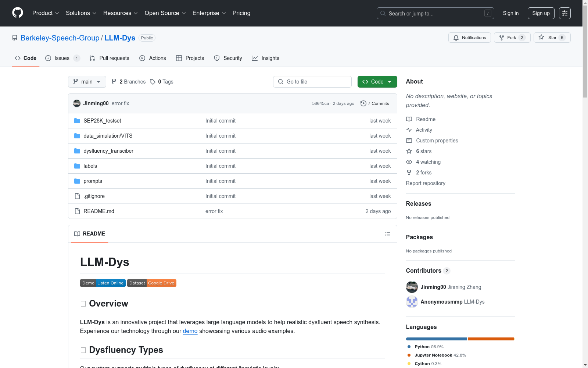The image size is (588, 368).
Task: Click the labels folder icon
Action: point(77,166)
